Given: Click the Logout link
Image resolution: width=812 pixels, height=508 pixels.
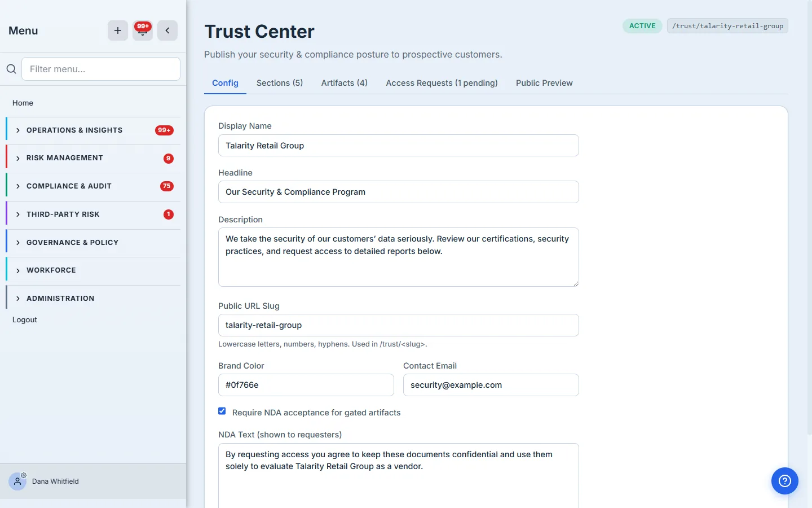Looking at the screenshot, I should [25, 319].
